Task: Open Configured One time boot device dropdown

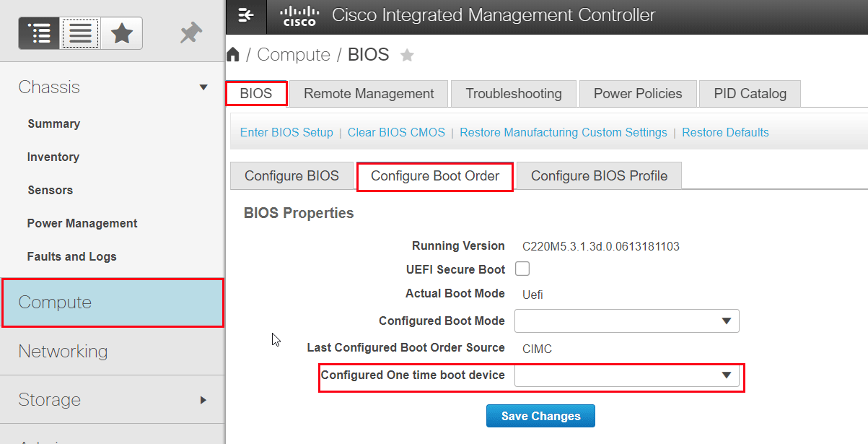Action: point(627,375)
